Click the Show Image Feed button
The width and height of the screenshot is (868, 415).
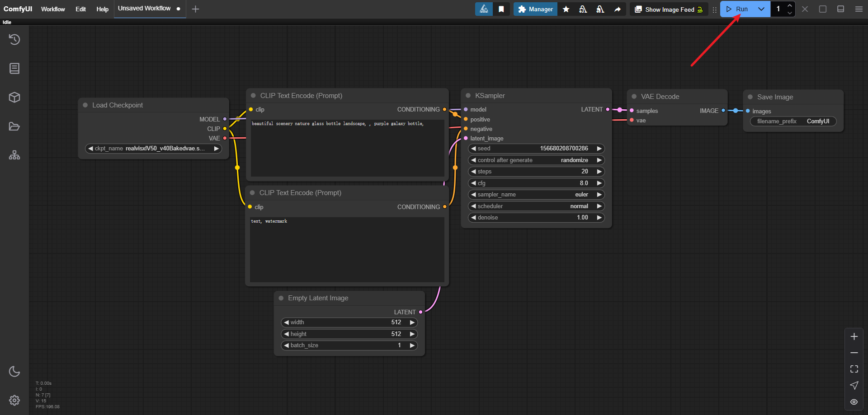click(669, 9)
